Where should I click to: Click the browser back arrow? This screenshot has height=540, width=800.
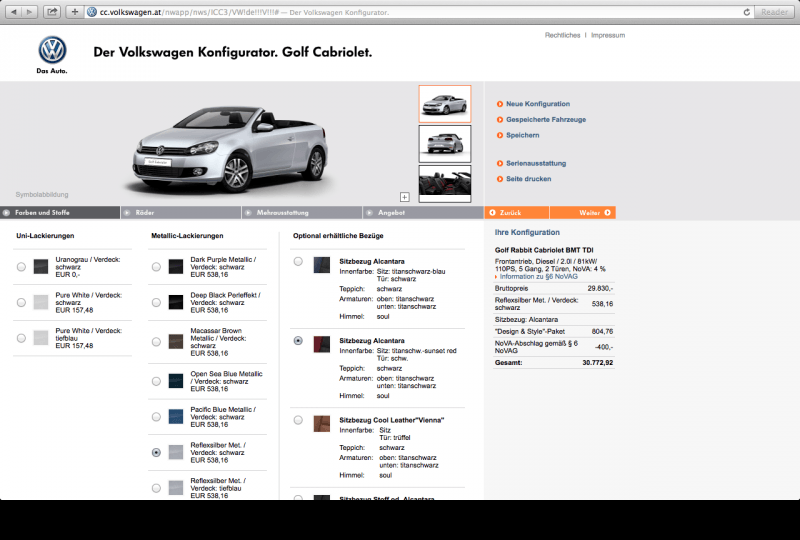click(14, 12)
